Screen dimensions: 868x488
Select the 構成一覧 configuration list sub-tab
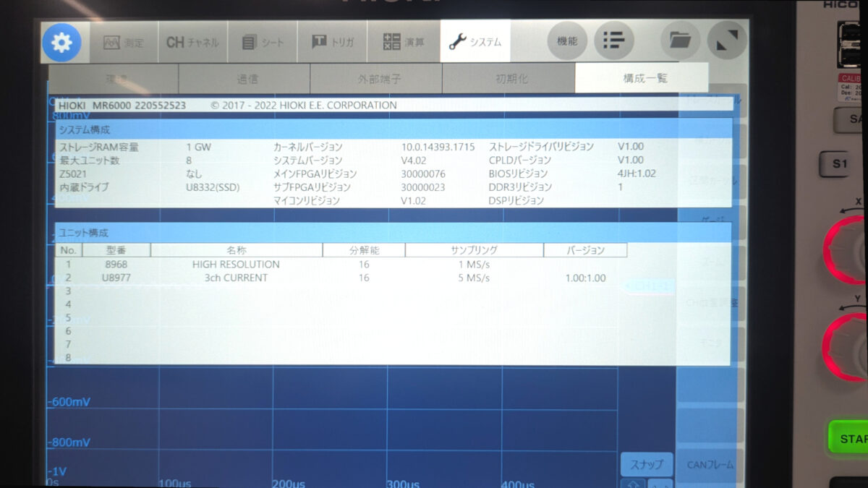[642, 77]
